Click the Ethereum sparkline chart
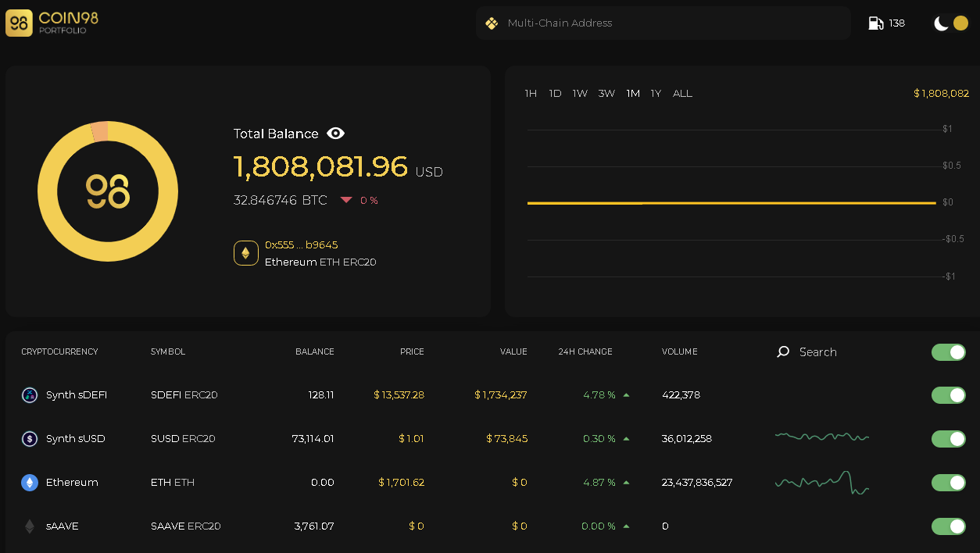The height and width of the screenshot is (553, 980). pos(822,483)
